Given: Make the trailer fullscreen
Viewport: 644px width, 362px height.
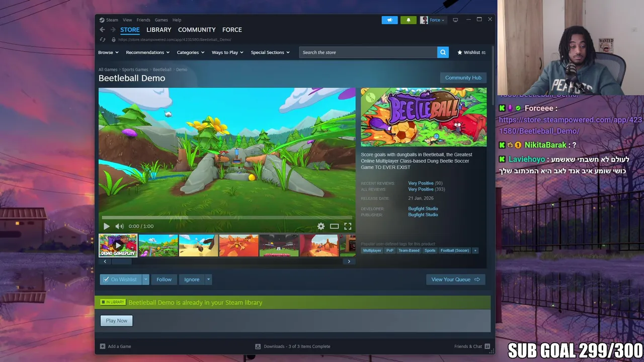Looking at the screenshot, I should click(348, 226).
